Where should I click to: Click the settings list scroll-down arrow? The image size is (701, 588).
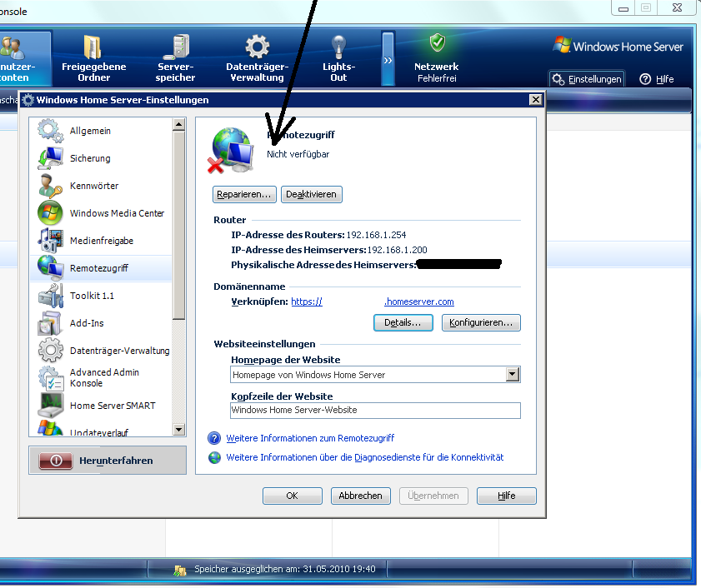point(179,430)
